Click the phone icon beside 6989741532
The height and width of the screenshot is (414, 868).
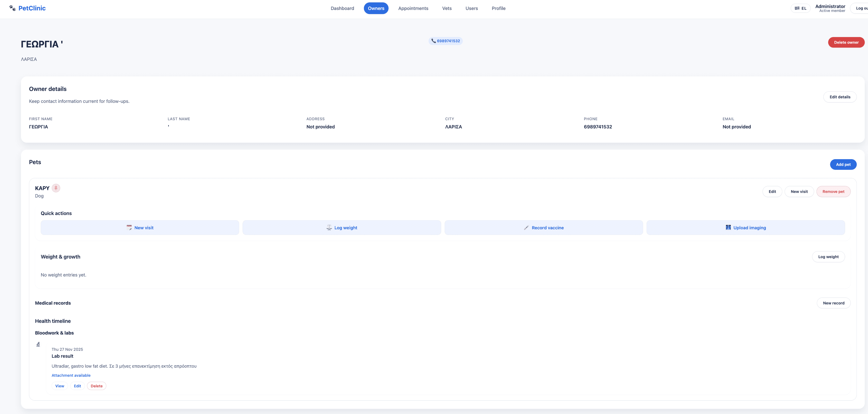click(x=434, y=41)
